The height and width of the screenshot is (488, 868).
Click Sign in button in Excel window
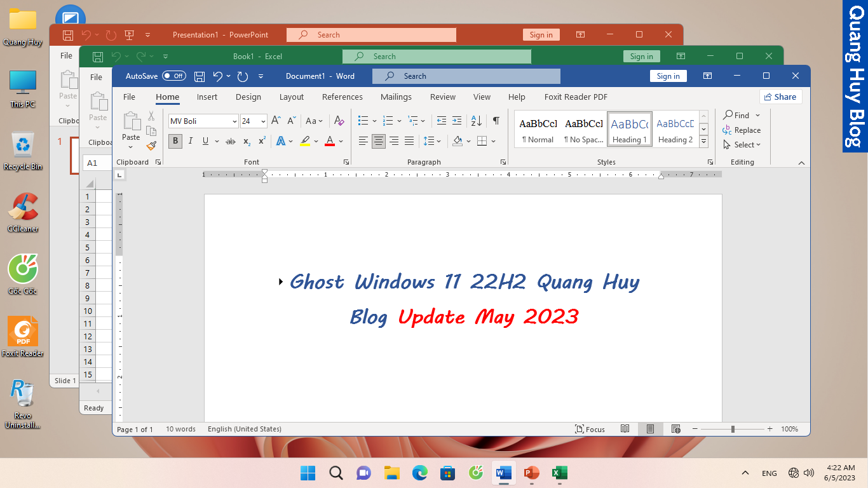point(641,57)
